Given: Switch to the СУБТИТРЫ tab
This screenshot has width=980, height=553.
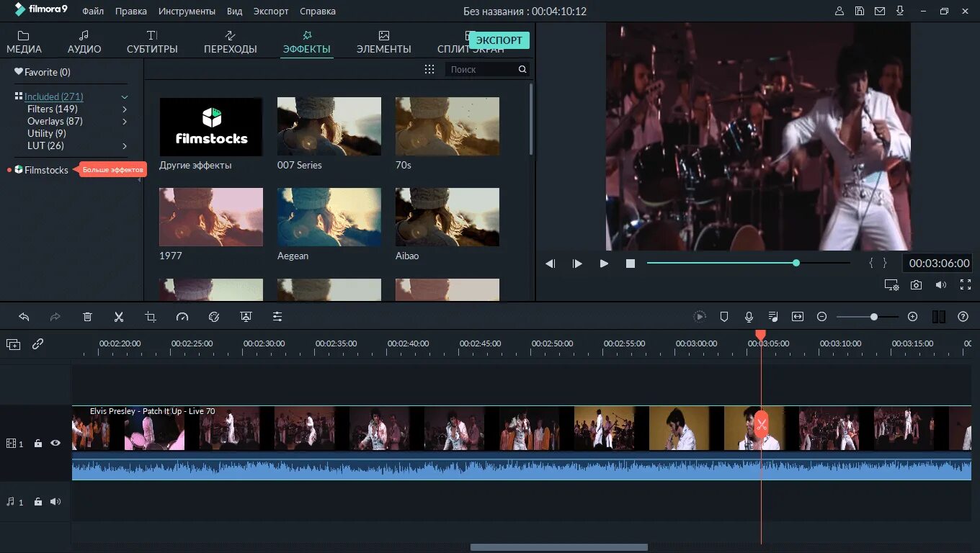Looking at the screenshot, I should point(152,42).
